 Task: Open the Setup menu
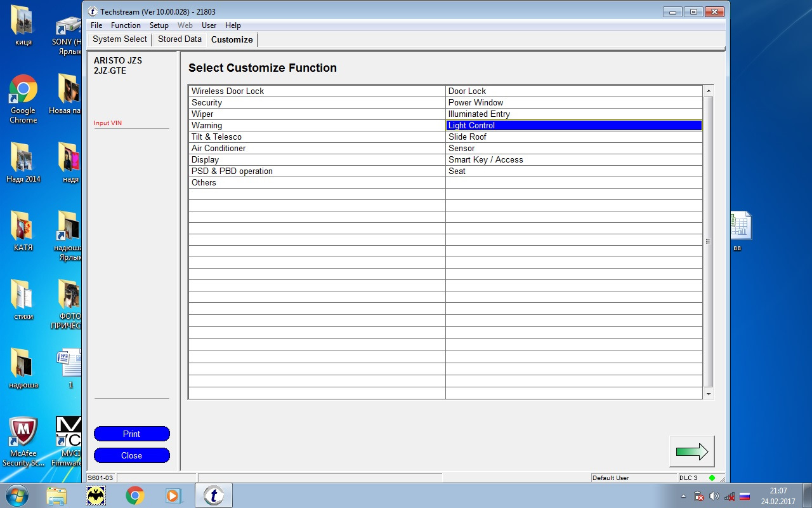pos(159,25)
